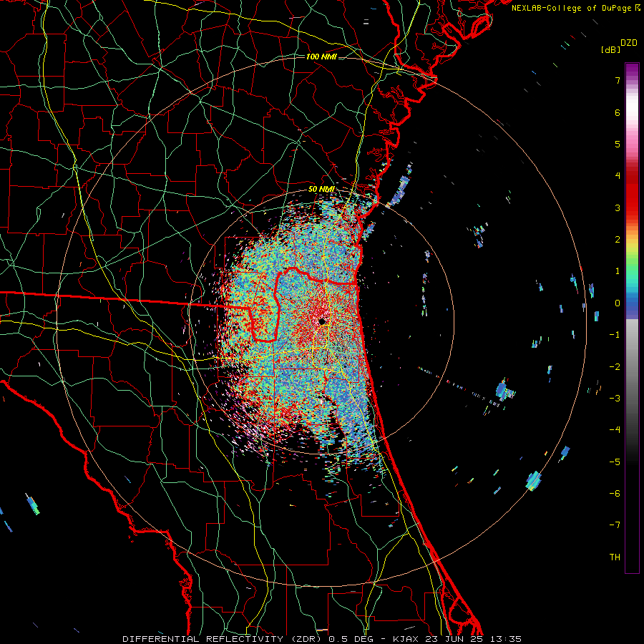The width and height of the screenshot is (644, 644).
Task: Click the -2 value on color scale
Action: (x=615, y=367)
